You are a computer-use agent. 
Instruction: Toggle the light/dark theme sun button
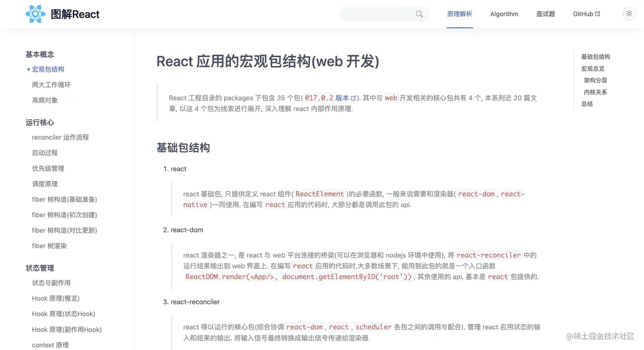[x=629, y=14]
